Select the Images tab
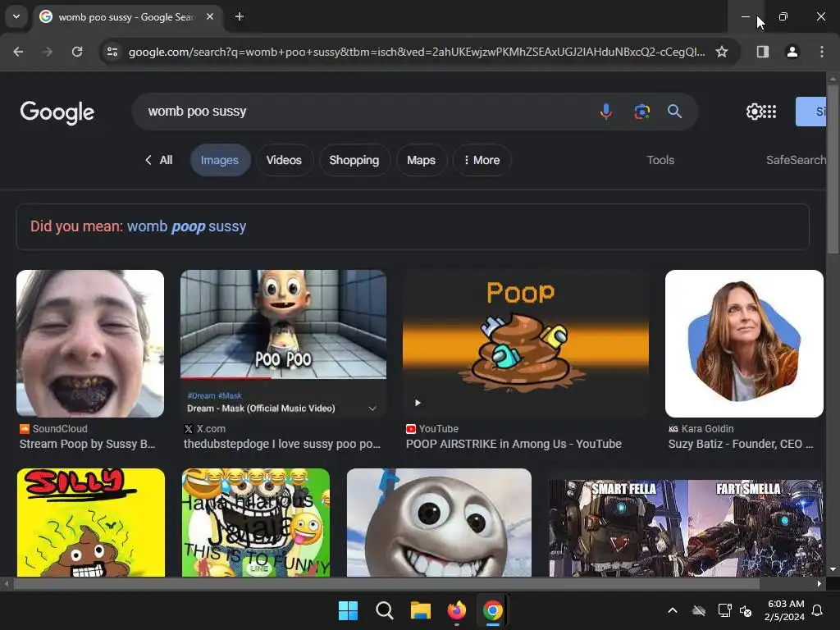840x630 pixels. (220, 160)
